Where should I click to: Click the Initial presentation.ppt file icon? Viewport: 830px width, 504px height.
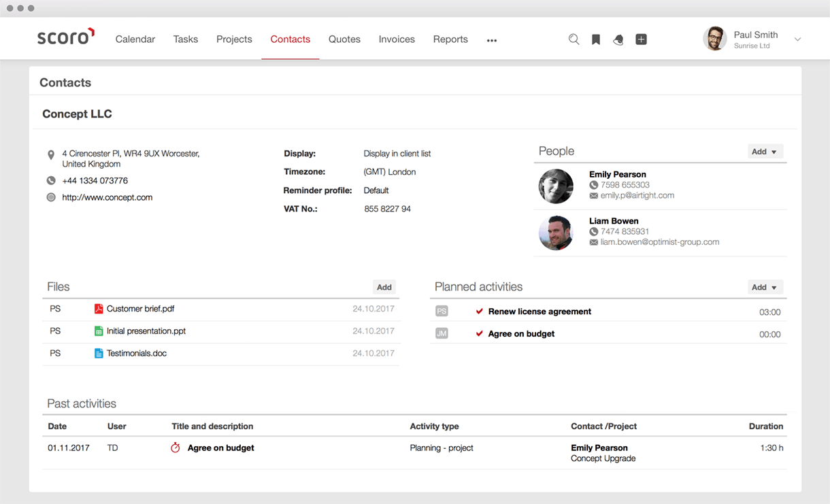pyautogui.click(x=99, y=331)
